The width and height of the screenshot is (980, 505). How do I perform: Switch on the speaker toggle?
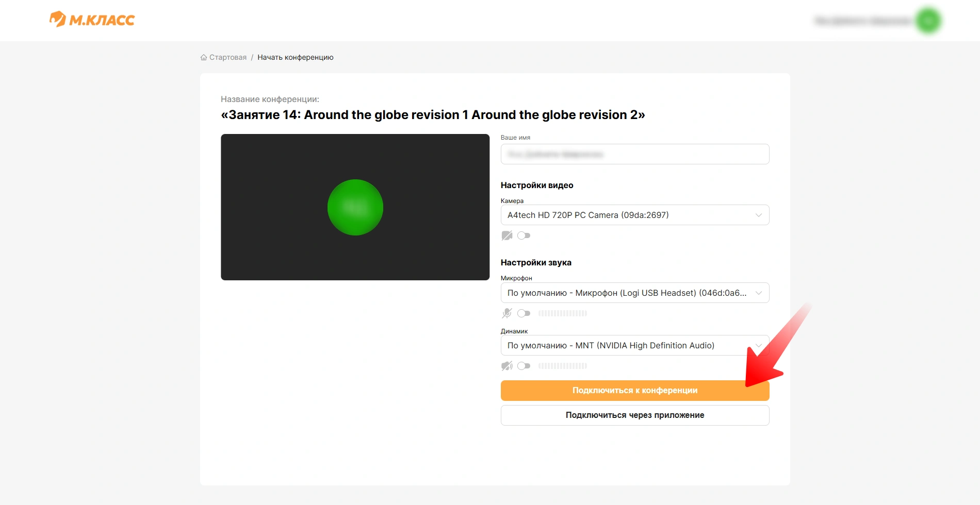[x=524, y=366]
